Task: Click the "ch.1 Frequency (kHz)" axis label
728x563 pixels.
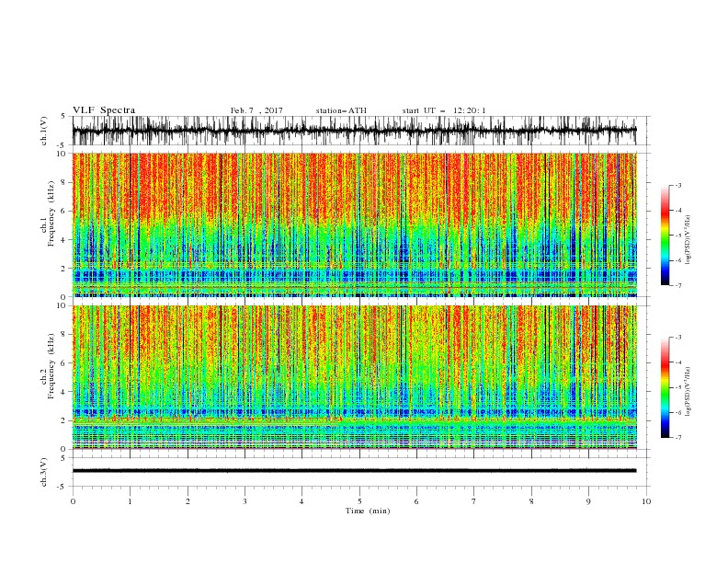Action: click(x=48, y=213)
